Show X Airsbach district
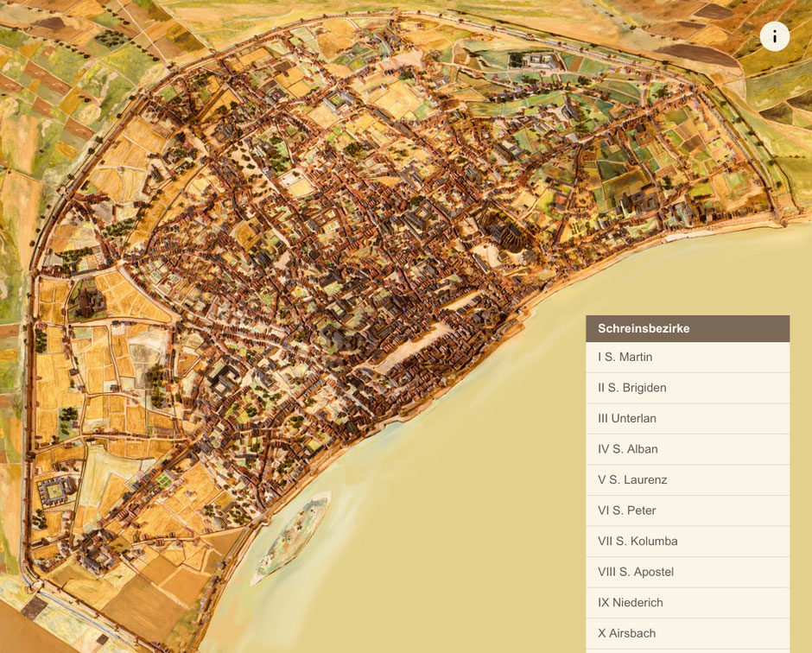812x653 pixels. 688,633
